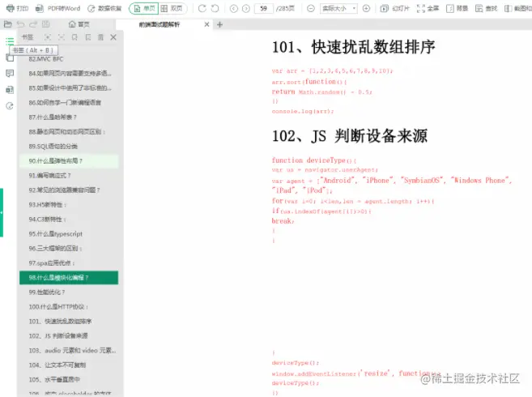Click the add sub-bookmark icon
The width and height of the screenshot is (532, 397).
(88, 37)
